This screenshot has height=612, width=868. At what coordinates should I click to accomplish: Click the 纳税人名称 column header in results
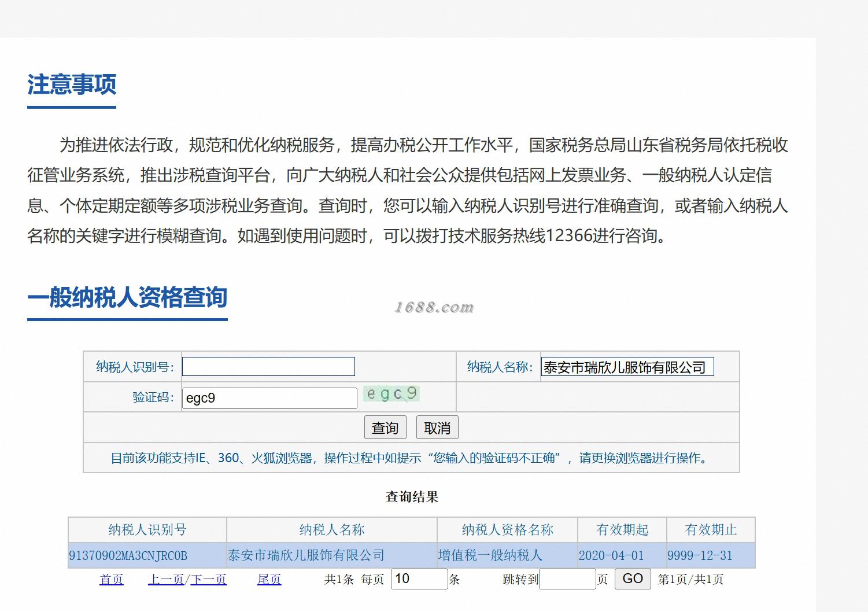pyautogui.click(x=332, y=529)
